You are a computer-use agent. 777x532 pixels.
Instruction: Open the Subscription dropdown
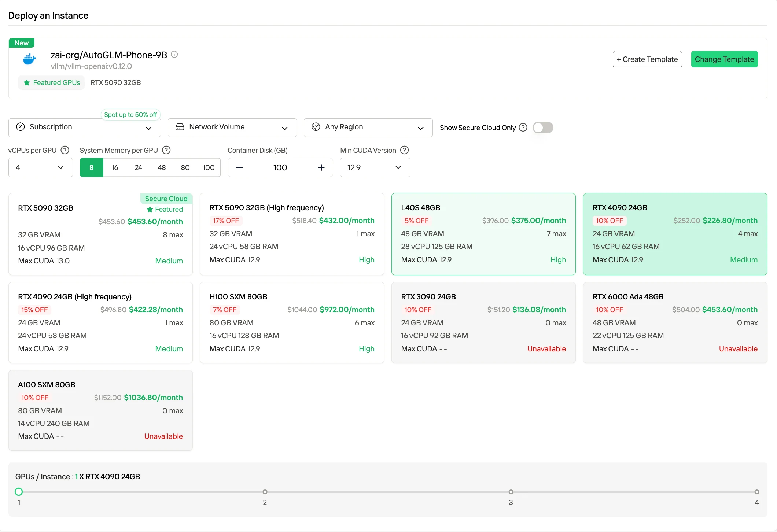(84, 128)
